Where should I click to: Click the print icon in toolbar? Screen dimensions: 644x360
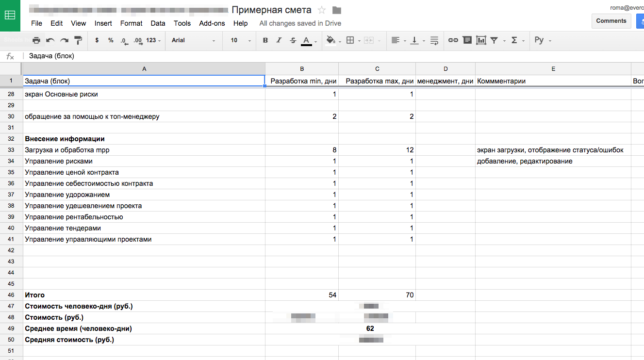(x=36, y=40)
